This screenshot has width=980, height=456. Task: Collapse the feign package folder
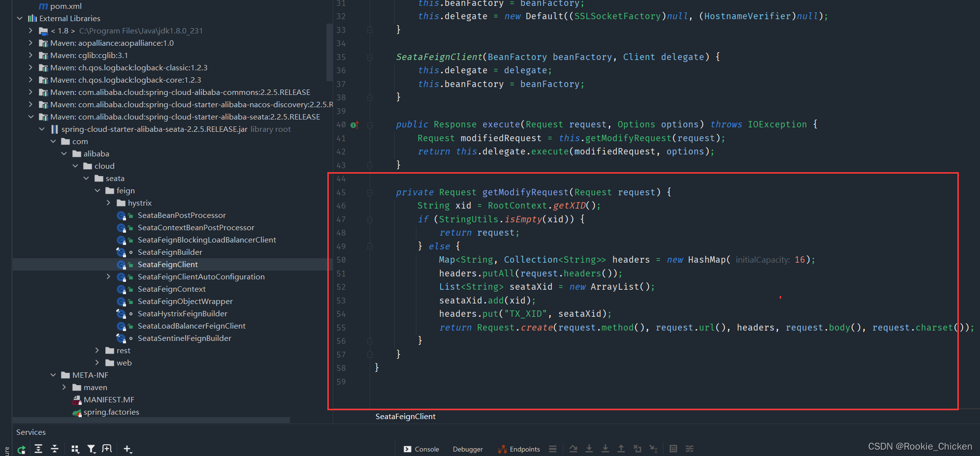[x=97, y=191]
